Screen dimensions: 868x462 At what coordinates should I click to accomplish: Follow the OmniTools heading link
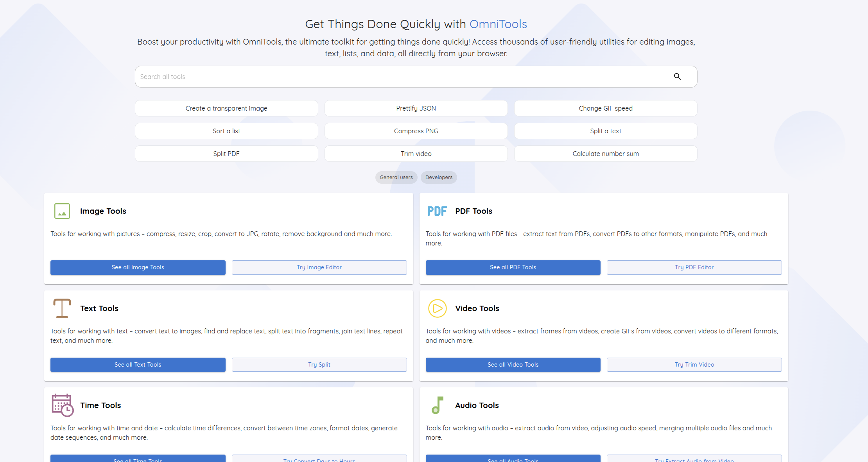(x=498, y=24)
